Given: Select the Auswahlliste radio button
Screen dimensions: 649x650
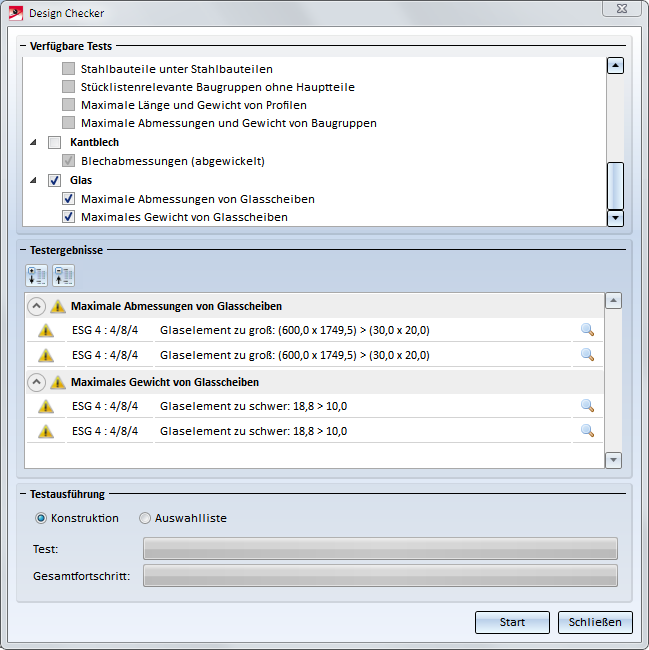Looking at the screenshot, I should (x=145, y=518).
